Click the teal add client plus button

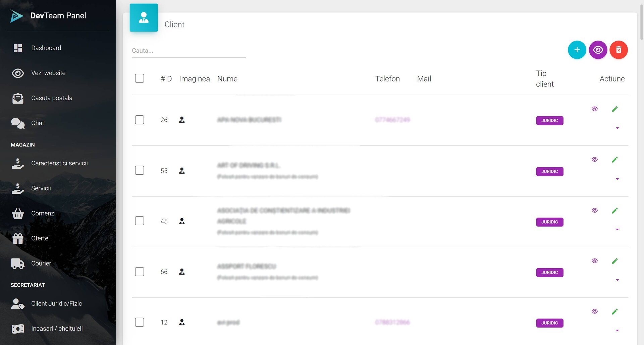(x=577, y=50)
